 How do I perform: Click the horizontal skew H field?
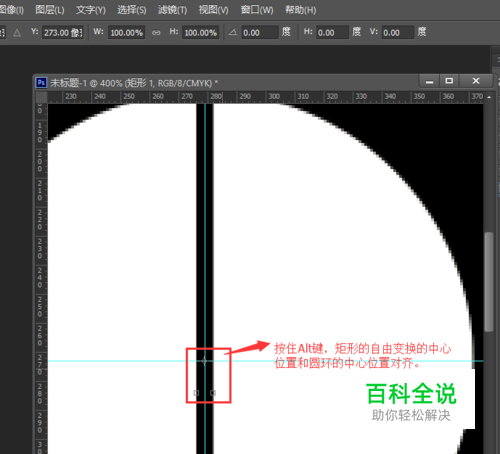pyautogui.click(x=332, y=33)
